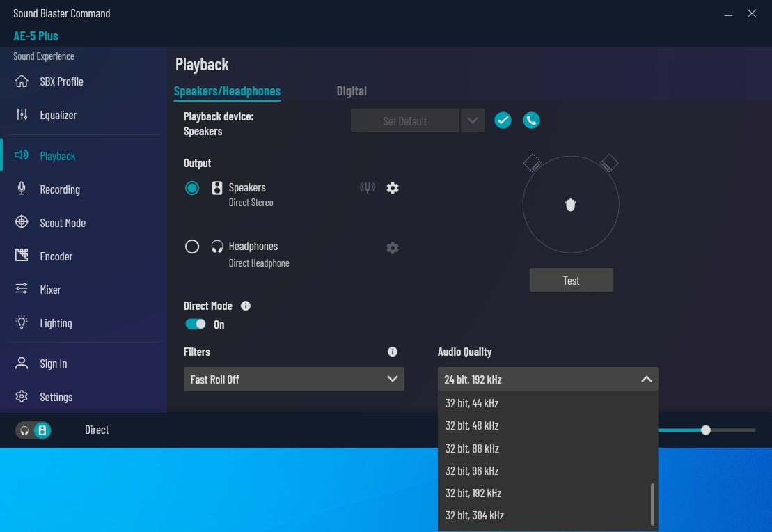Expand the Set Default dropdown arrow

(x=473, y=120)
